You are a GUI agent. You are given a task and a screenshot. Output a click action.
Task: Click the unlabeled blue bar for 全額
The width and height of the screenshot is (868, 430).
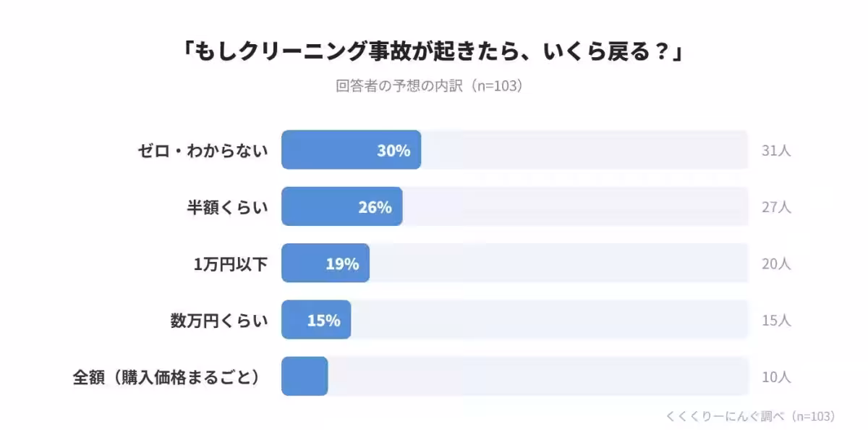(305, 376)
